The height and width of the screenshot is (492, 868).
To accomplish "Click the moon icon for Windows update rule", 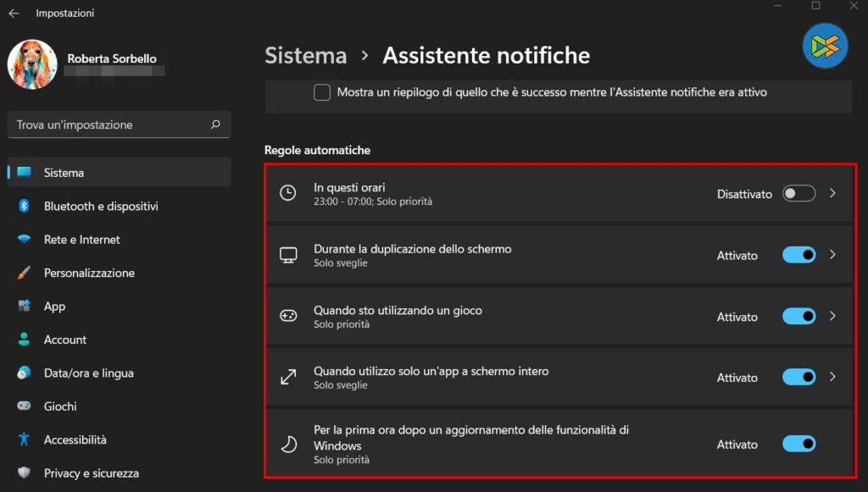I will point(288,444).
